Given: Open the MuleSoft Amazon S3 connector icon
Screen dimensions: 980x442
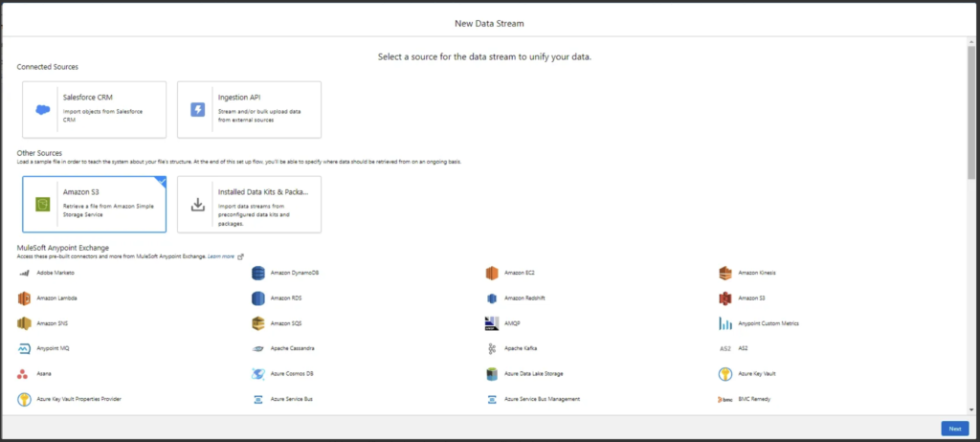Looking at the screenshot, I should tap(725, 298).
